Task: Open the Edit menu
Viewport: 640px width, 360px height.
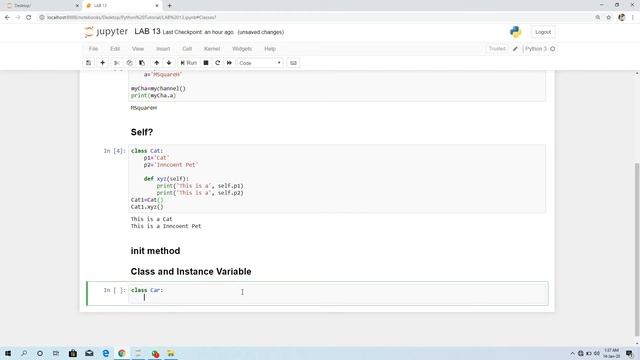Action: point(115,49)
